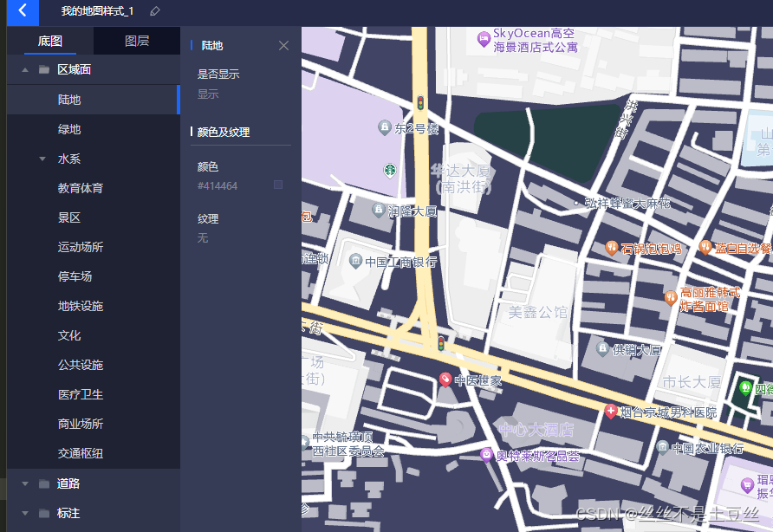Select 运动场所 in the tree
Image resolution: width=773 pixels, height=532 pixels.
94,247
